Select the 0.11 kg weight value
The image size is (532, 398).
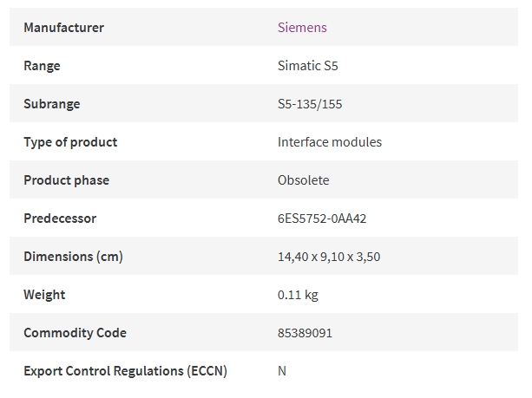pos(298,295)
